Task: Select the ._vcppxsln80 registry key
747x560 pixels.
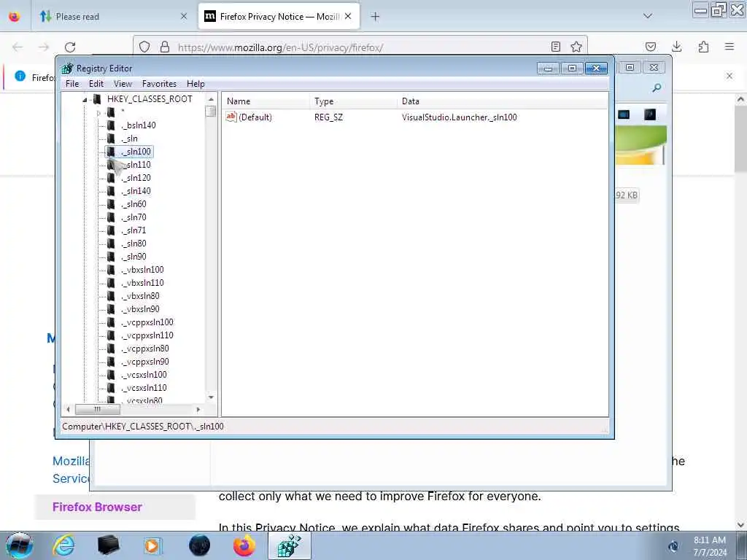Action: click(x=145, y=348)
